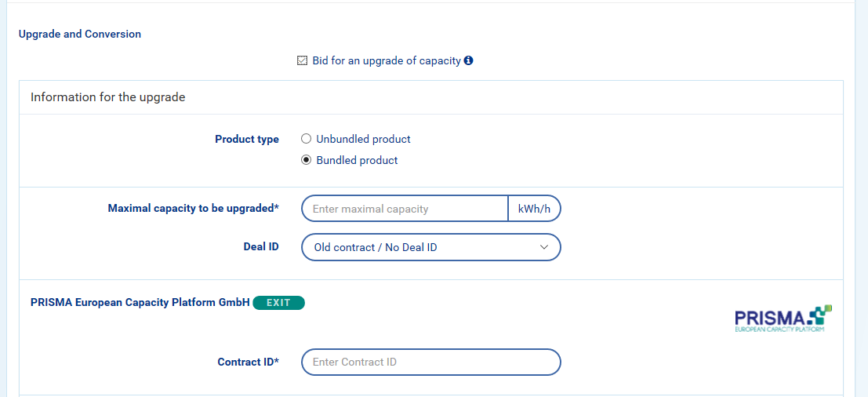
Task: Click the Upgrade and Conversion heading
Action: (x=80, y=35)
